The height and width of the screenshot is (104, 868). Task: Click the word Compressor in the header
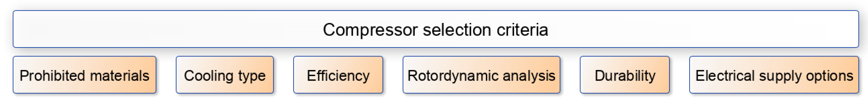[x=370, y=30]
